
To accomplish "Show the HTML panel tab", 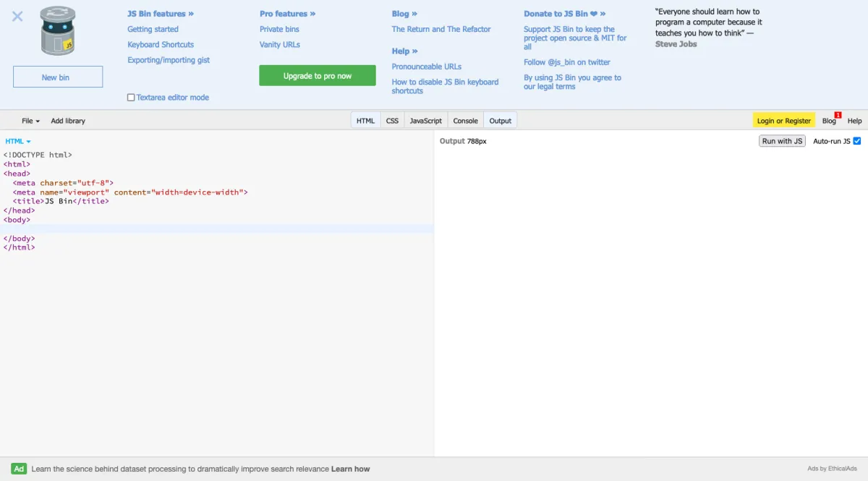I will [365, 121].
